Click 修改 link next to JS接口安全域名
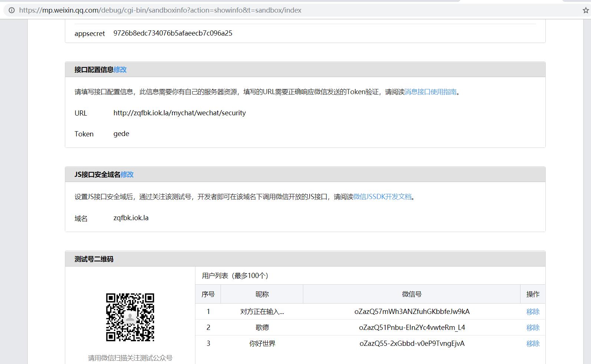This screenshot has height=364, width=591. tap(127, 175)
